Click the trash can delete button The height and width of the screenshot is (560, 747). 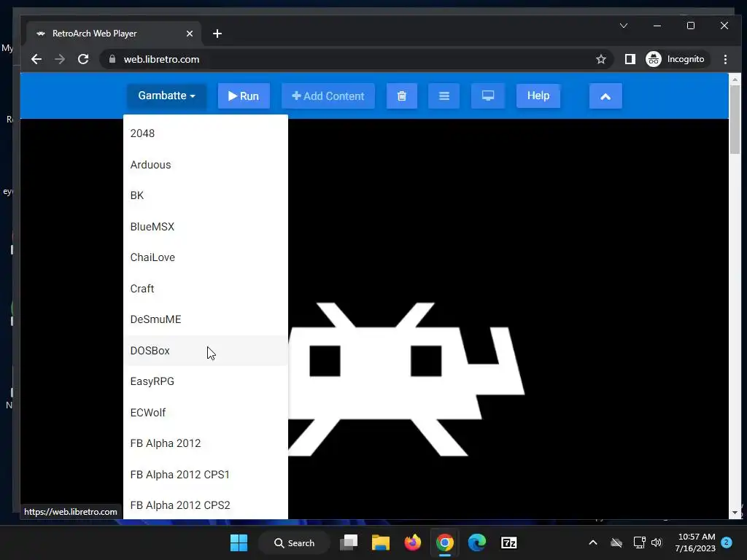pyautogui.click(x=402, y=96)
